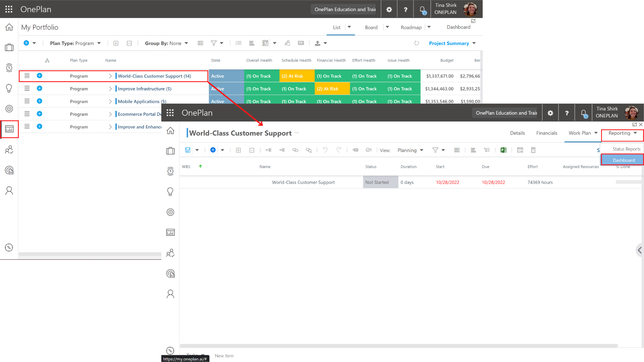
Task: Open the Project Summary view dropdown
Action: pos(452,43)
